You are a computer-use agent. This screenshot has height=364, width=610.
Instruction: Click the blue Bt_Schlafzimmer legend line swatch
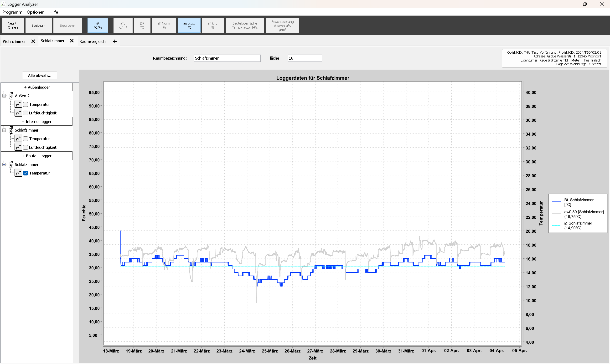pos(556,202)
